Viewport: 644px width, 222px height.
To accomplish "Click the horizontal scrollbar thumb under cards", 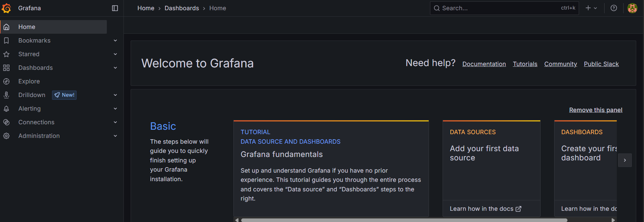I will tap(404, 220).
